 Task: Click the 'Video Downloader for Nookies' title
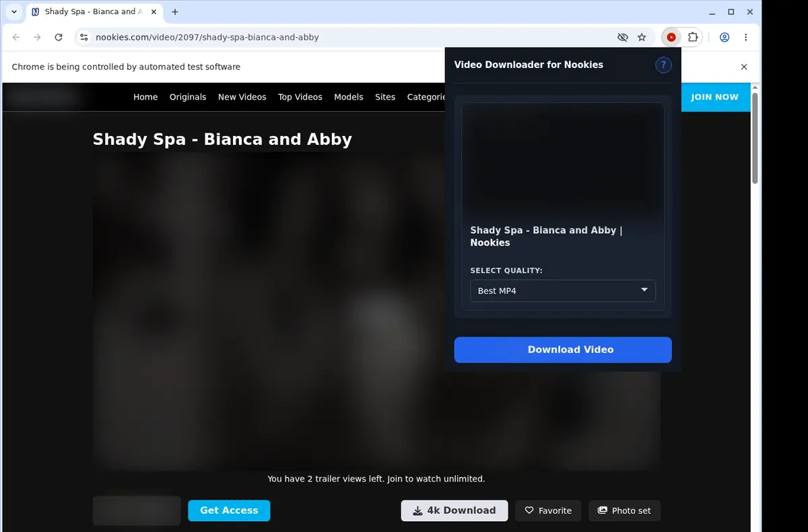tap(529, 65)
